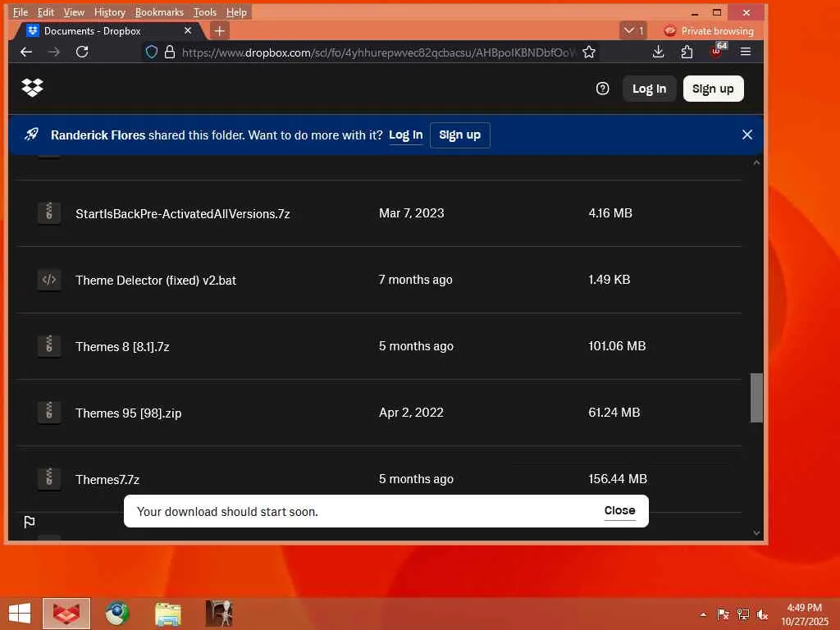Click the browser back arrow

tap(25, 52)
